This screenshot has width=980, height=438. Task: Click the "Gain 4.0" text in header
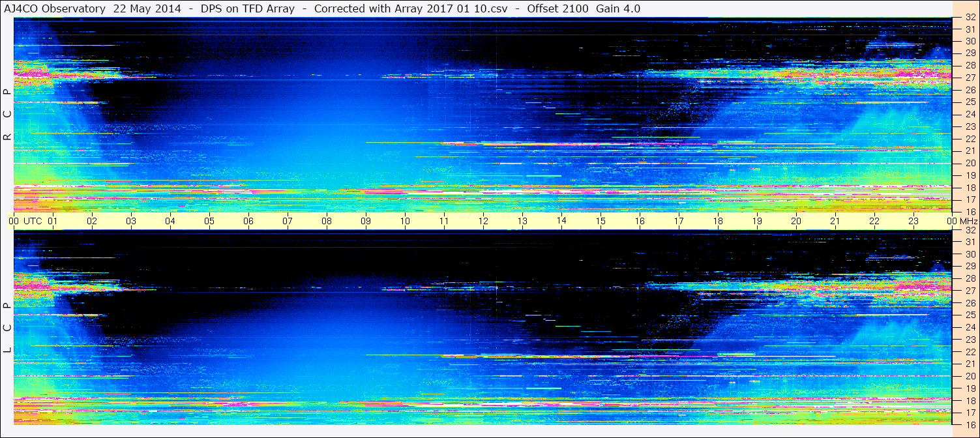[618, 8]
